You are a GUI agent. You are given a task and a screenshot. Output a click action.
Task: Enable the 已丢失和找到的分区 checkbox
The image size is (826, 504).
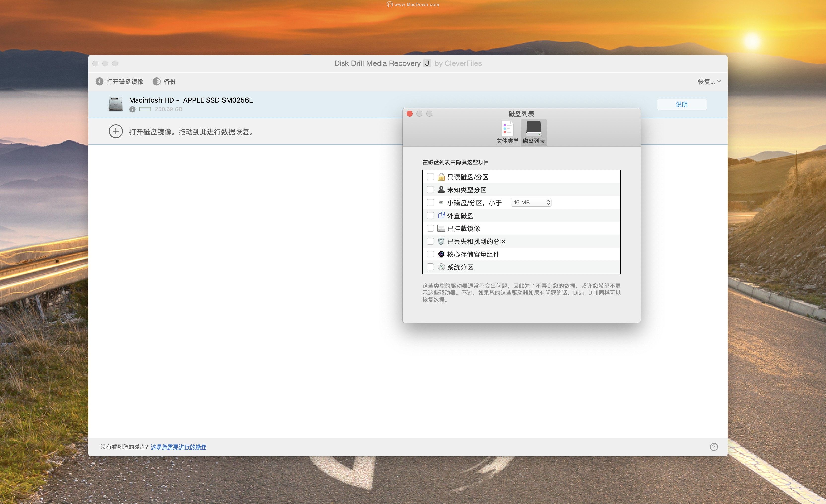430,241
